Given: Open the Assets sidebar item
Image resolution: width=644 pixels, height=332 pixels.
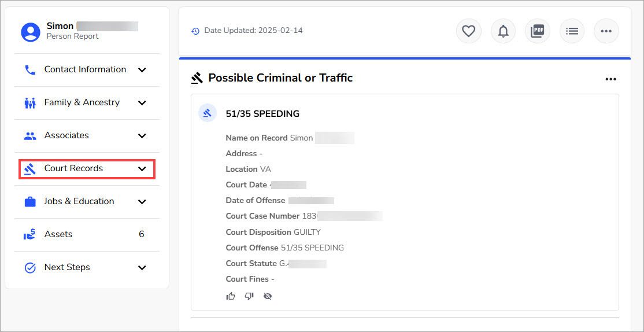Looking at the screenshot, I should pyautogui.click(x=58, y=234).
